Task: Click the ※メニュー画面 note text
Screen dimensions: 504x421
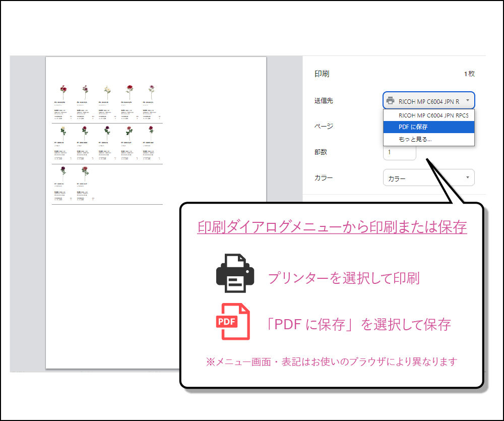Action: point(332,362)
